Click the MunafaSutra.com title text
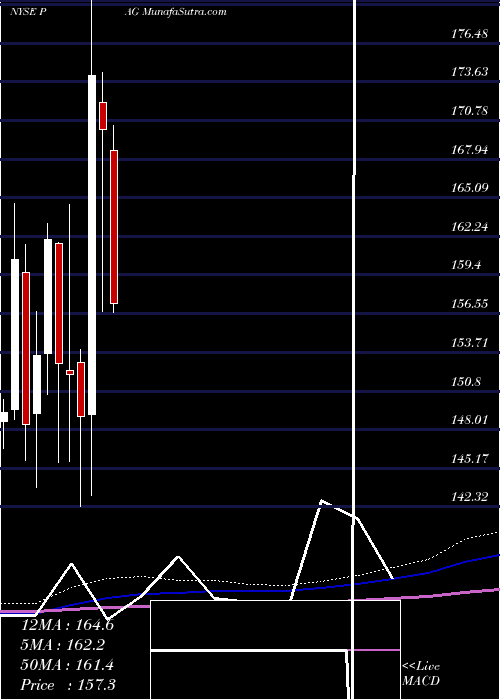This screenshot has width=500, height=700. [185, 12]
